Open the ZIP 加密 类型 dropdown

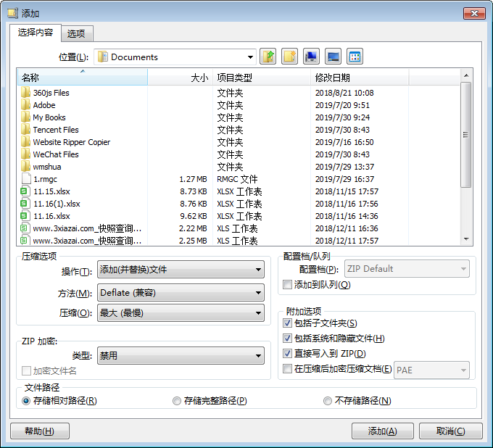181,355
